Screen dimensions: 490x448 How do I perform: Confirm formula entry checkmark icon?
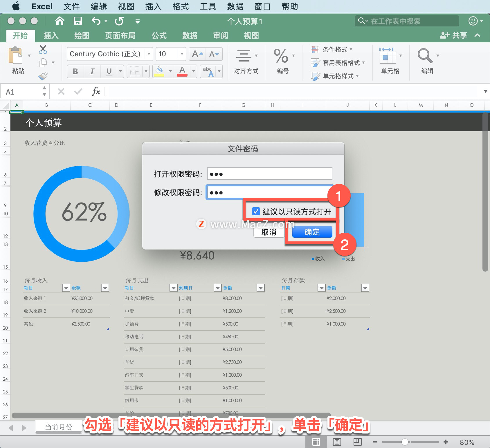tap(78, 92)
